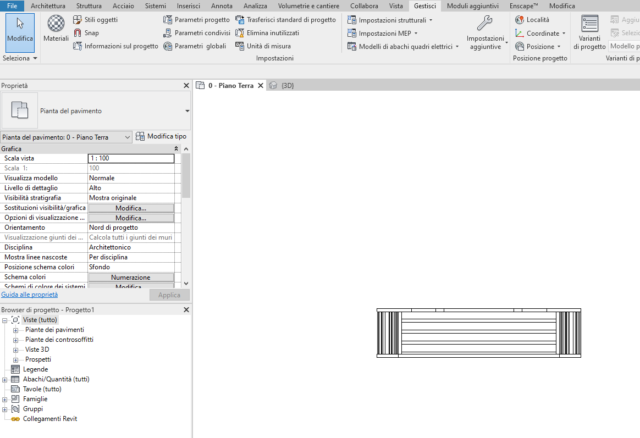
Task: Select the Modifica arrow tool
Action: click(20, 33)
